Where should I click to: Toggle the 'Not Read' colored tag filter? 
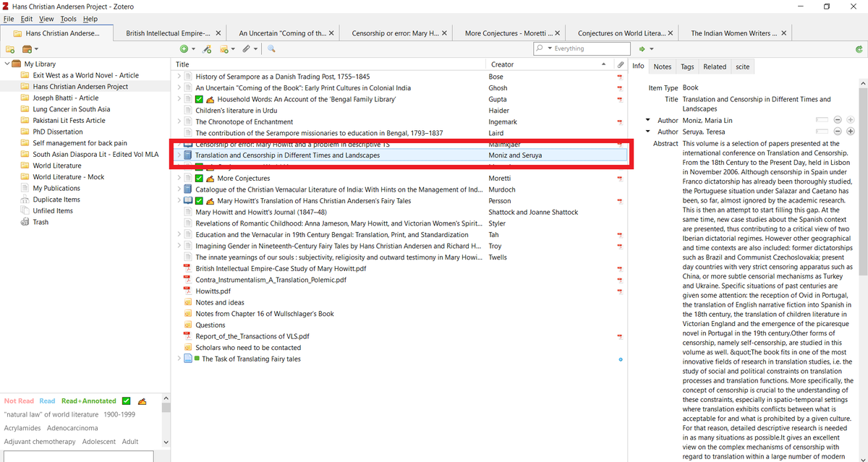click(x=19, y=401)
